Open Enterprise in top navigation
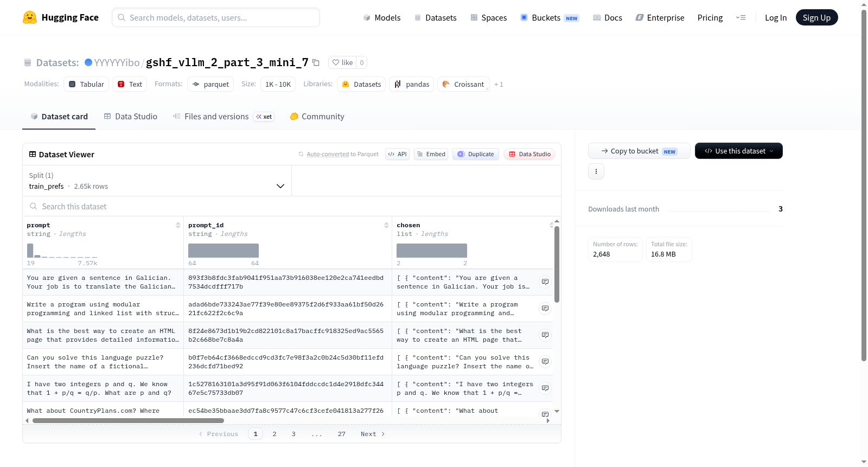Image resolution: width=868 pixels, height=467 pixels. pos(660,18)
